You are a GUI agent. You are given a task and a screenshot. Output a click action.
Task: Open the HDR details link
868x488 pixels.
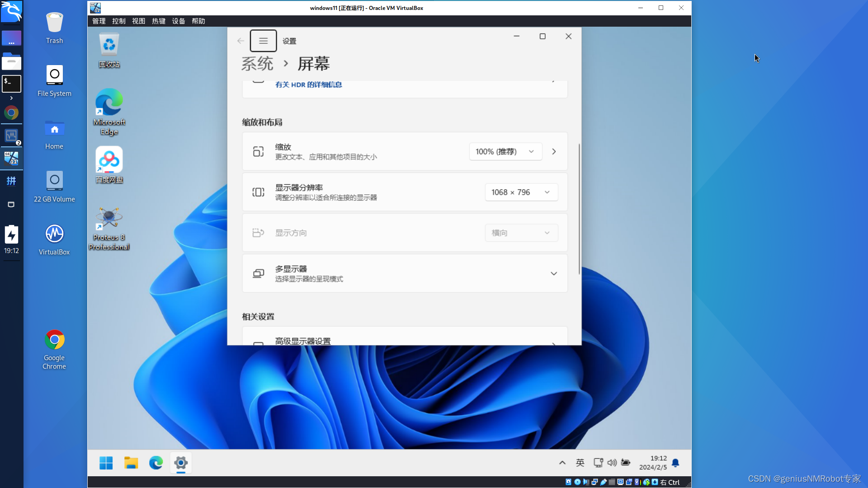pyautogui.click(x=308, y=85)
